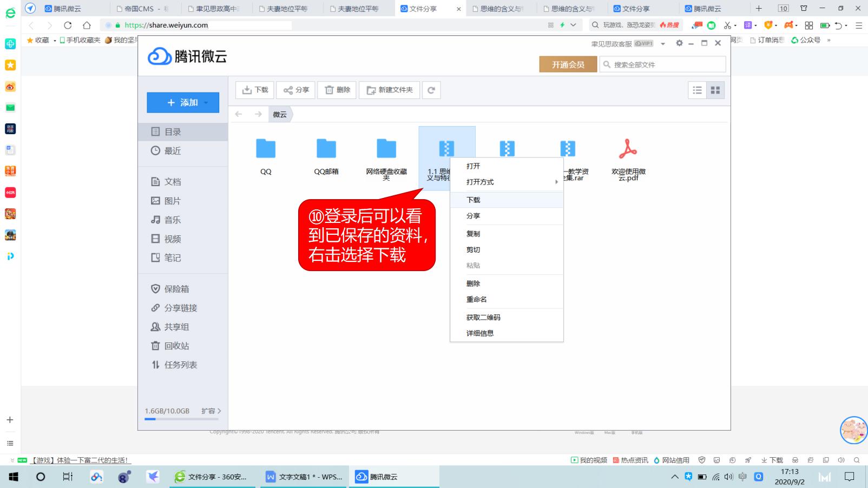Switch to list view layout

tap(698, 90)
